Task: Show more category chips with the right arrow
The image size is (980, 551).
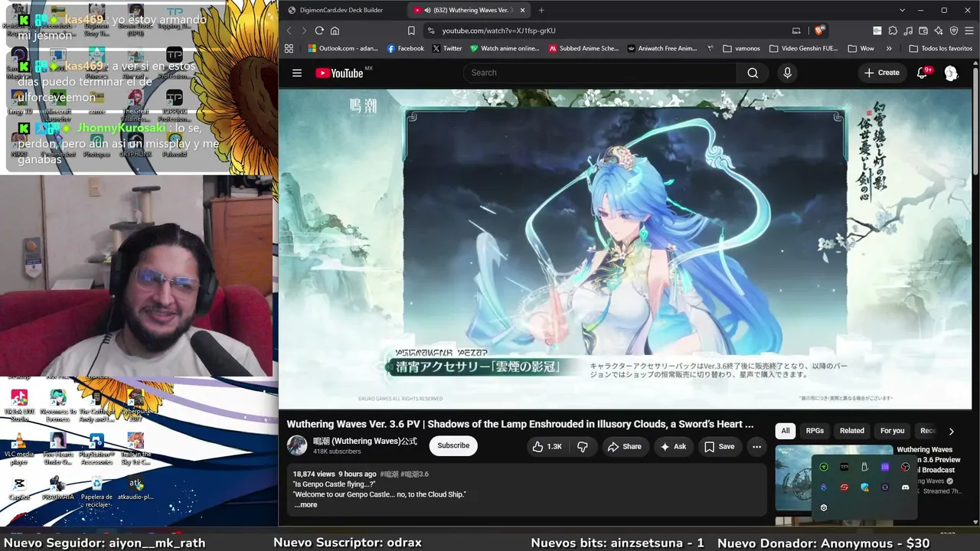Action: click(951, 431)
